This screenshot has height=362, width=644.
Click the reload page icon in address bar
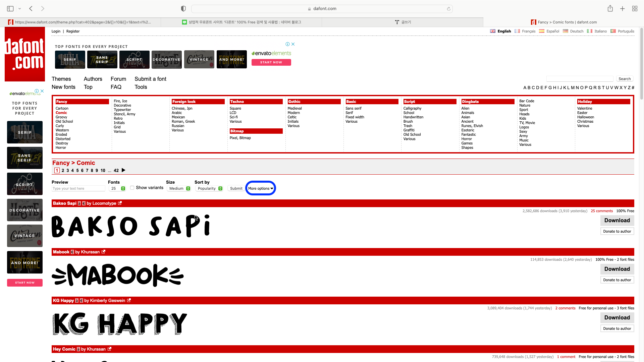448,9
